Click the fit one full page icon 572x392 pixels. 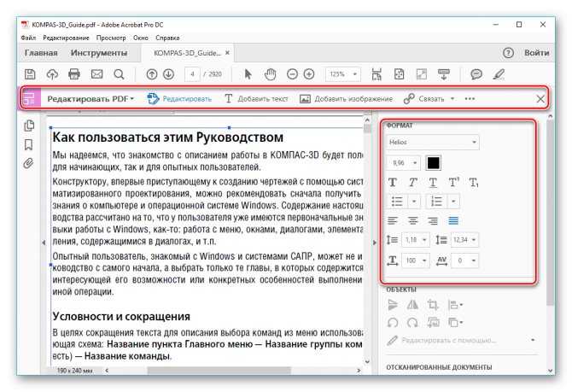(x=399, y=74)
